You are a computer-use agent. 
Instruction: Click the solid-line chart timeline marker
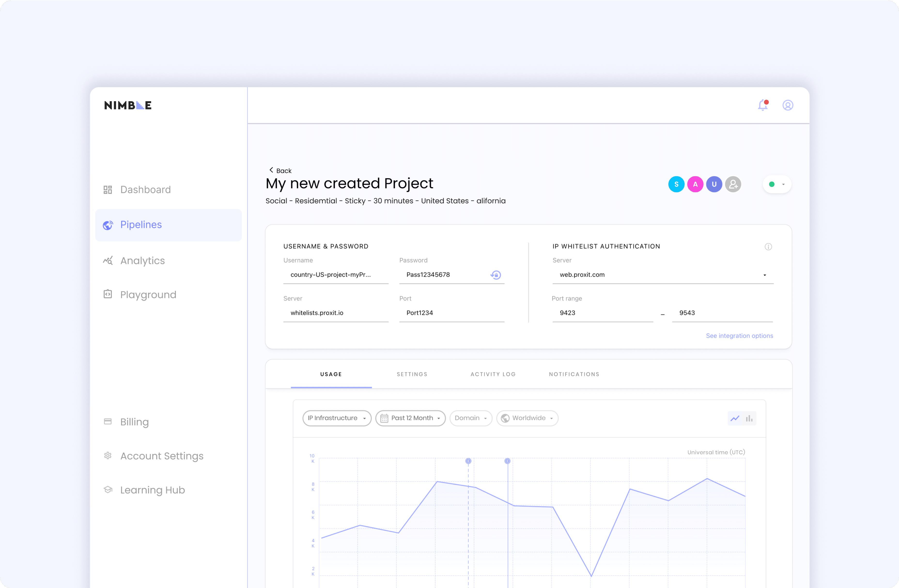pyautogui.click(x=507, y=461)
